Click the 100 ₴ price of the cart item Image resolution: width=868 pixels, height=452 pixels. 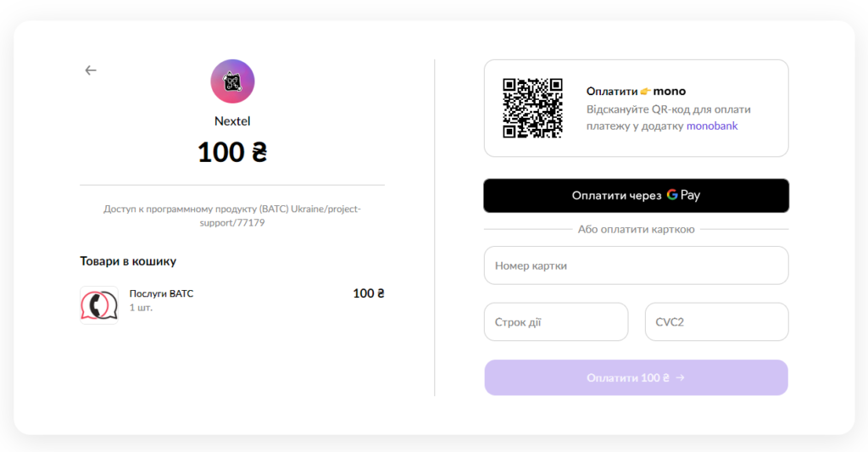(369, 293)
